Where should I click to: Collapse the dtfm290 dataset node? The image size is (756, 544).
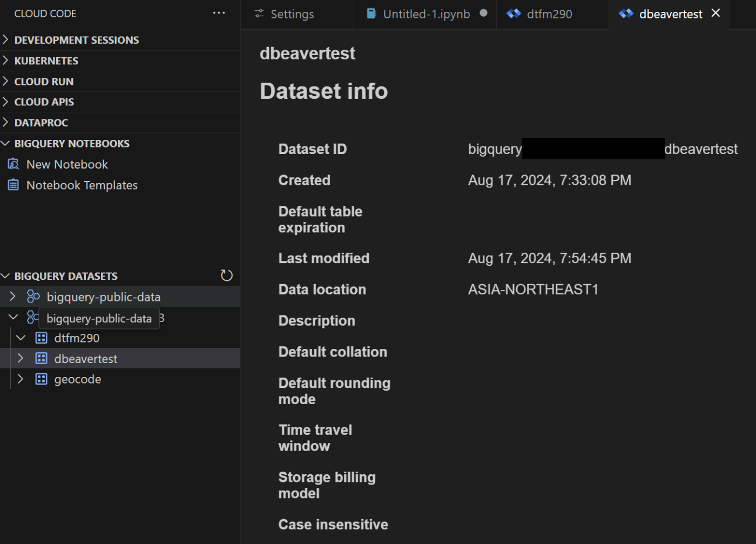pyautogui.click(x=21, y=338)
